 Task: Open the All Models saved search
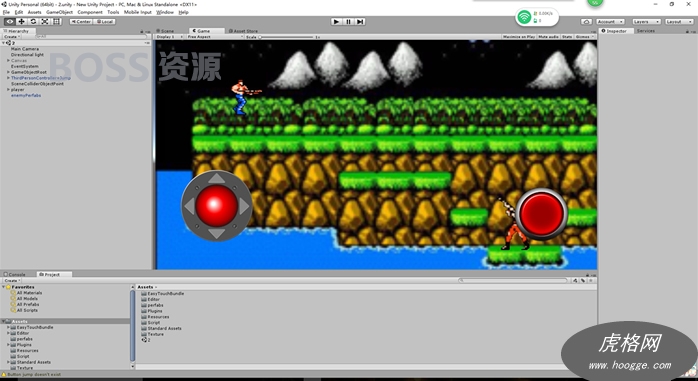24,299
